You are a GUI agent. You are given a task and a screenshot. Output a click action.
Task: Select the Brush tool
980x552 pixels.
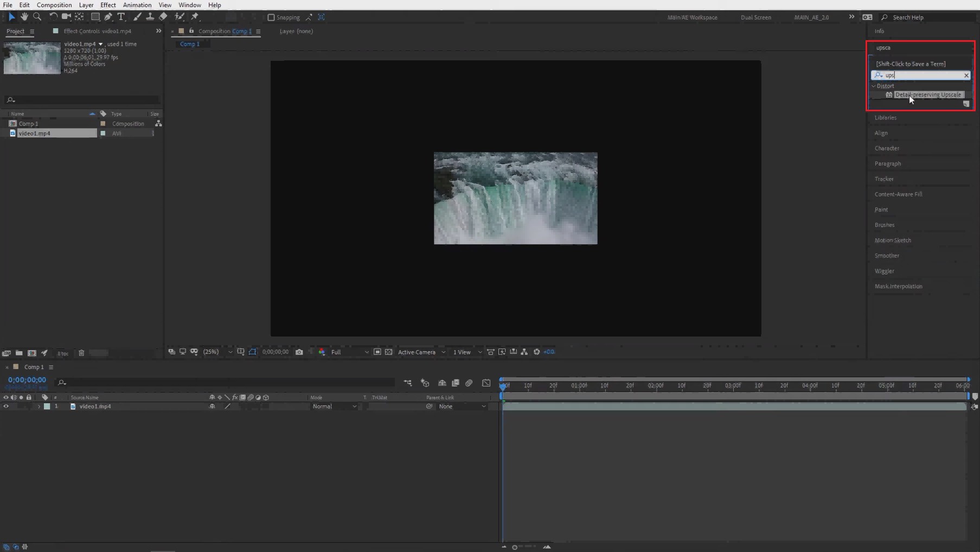[137, 17]
